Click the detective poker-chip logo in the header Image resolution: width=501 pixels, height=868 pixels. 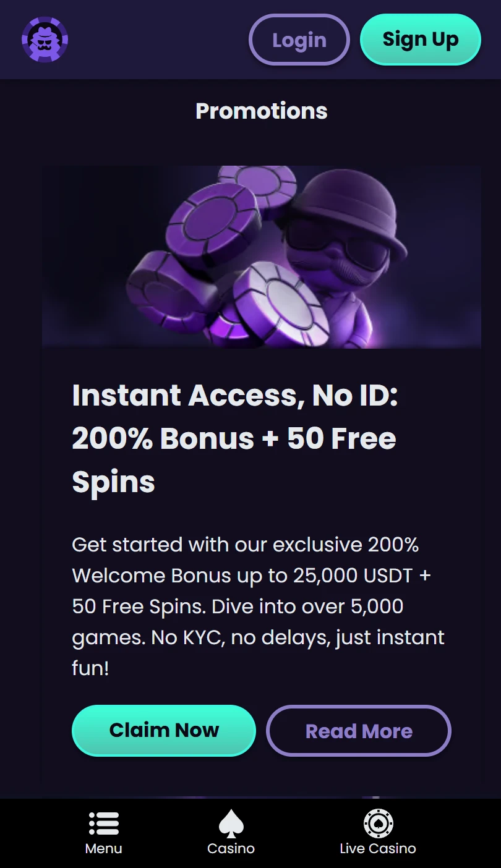pyautogui.click(x=45, y=40)
